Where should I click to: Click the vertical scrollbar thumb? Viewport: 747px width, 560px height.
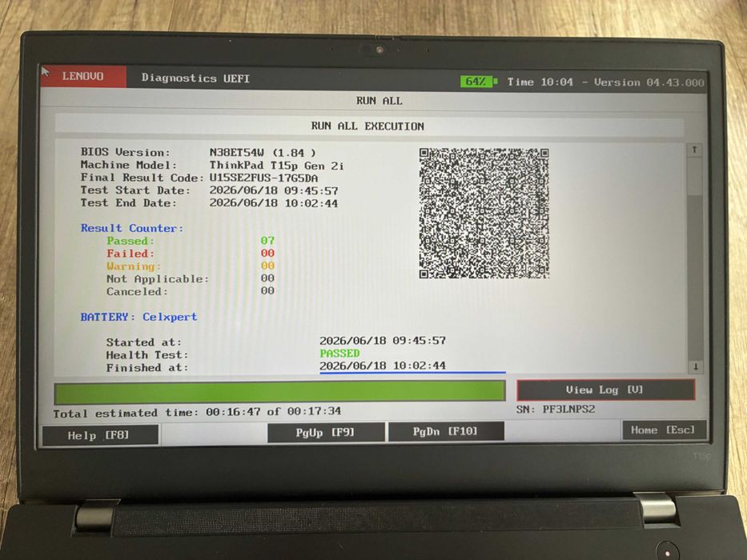click(695, 176)
